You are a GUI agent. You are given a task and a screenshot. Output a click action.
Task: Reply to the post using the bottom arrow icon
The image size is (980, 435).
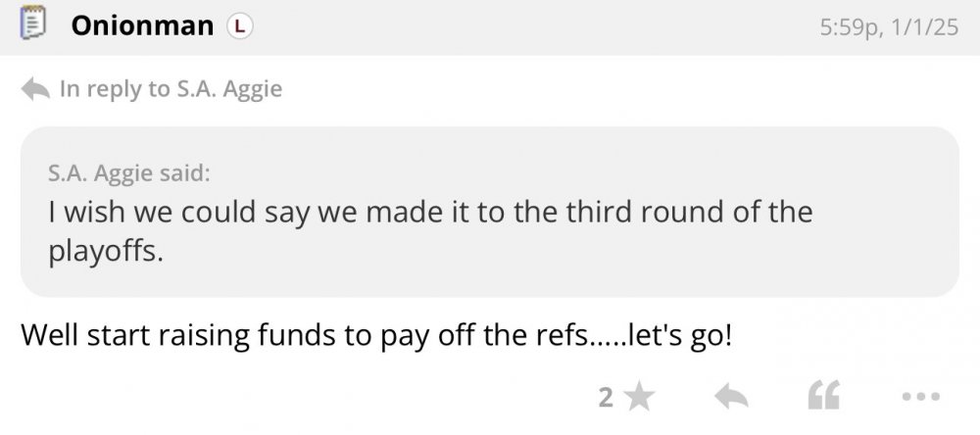729,397
